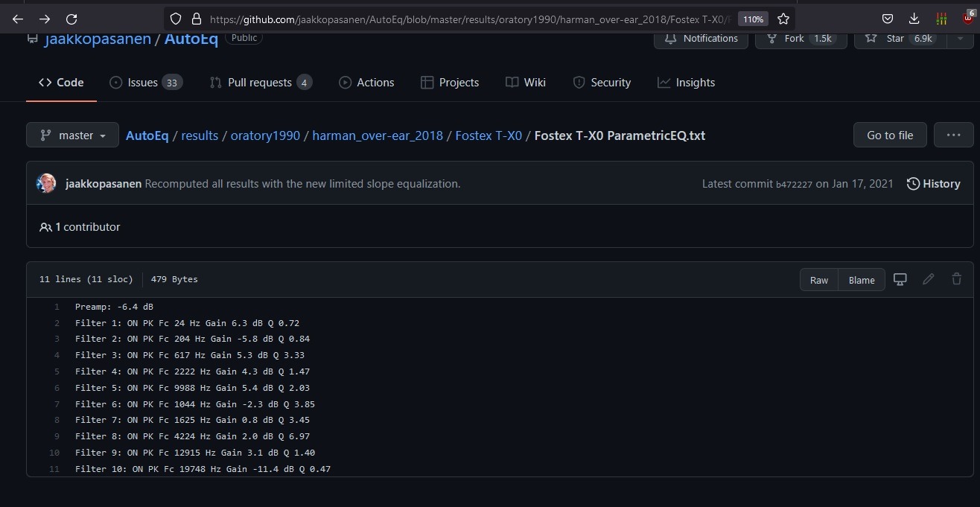View the Raw file contents

point(819,280)
